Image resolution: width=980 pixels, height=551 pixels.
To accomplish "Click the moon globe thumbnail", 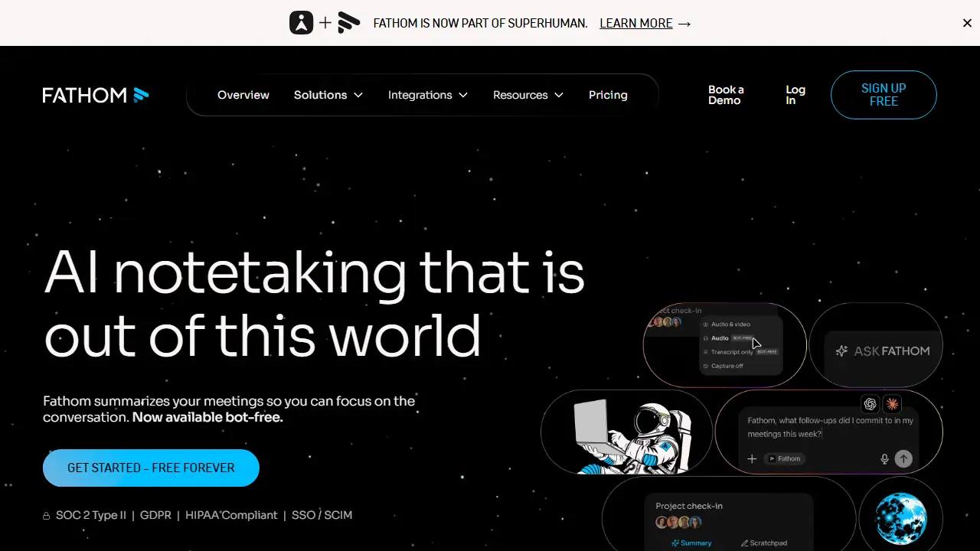I will [x=901, y=518].
